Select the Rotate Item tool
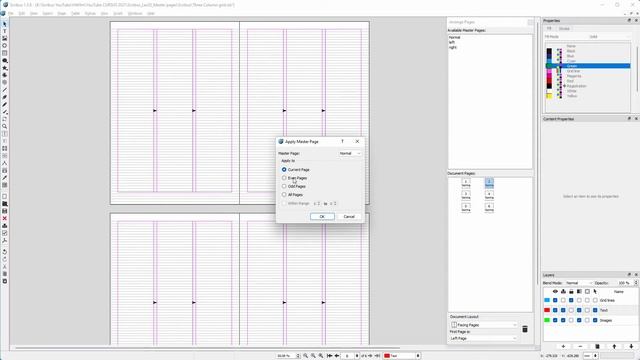Image resolution: width=640 pixels, height=360 pixels. pos(4,119)
